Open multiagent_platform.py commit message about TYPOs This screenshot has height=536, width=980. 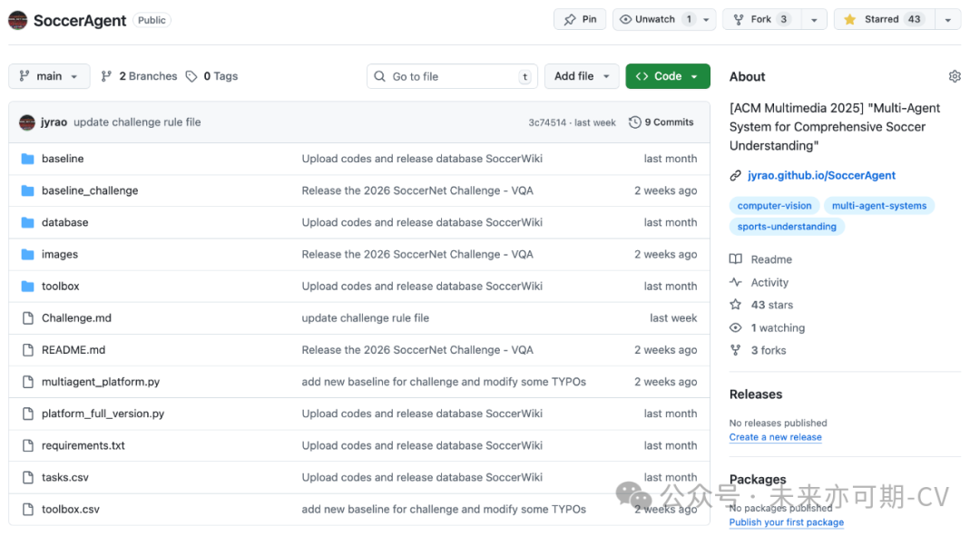[444, 382]
